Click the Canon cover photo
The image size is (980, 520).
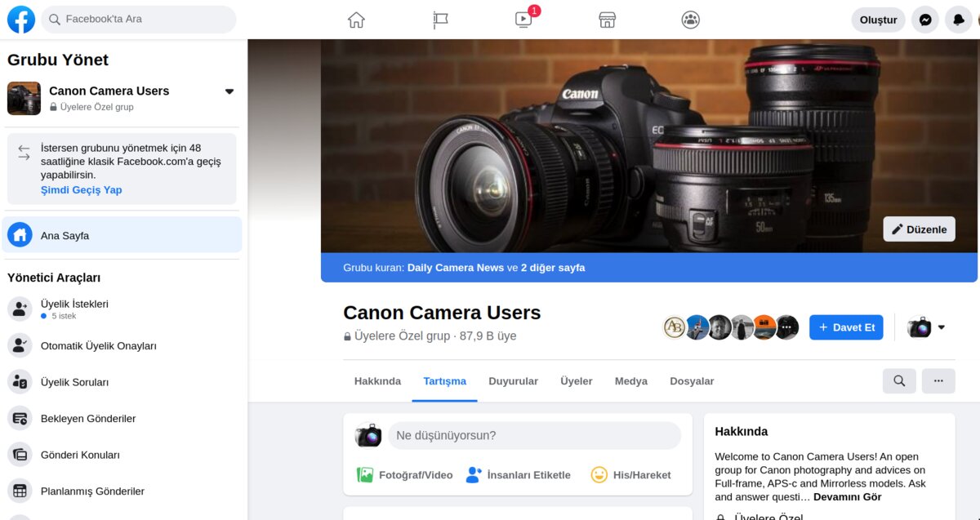649,145
